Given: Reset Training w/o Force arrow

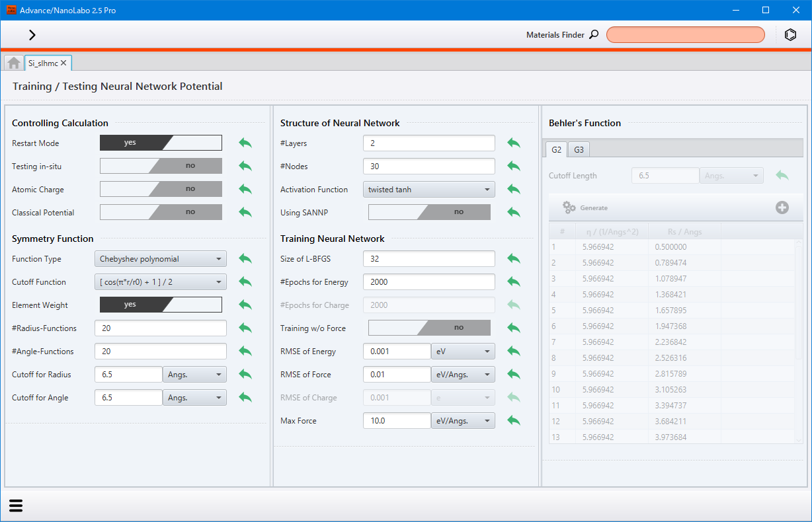Looking at the screenshot, I should point(514,328).
